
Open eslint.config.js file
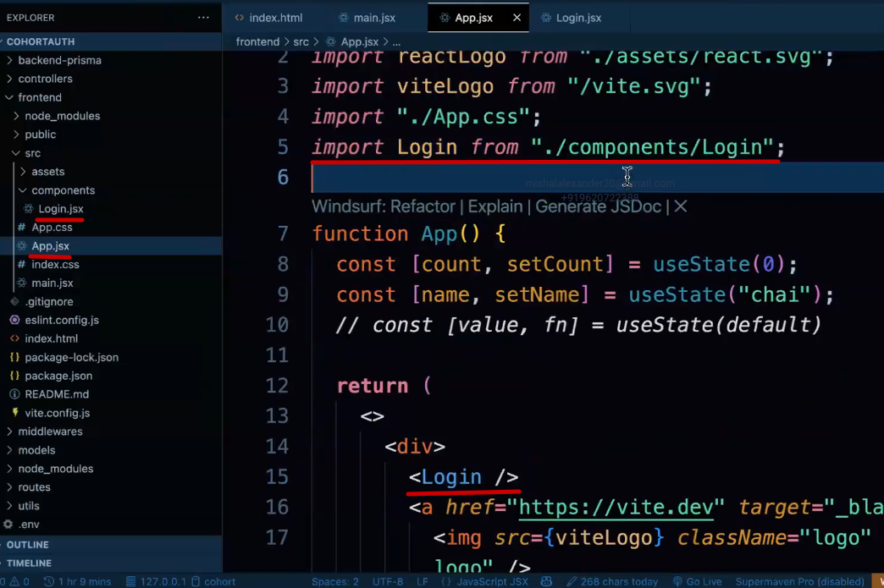[x=62, y=321]
